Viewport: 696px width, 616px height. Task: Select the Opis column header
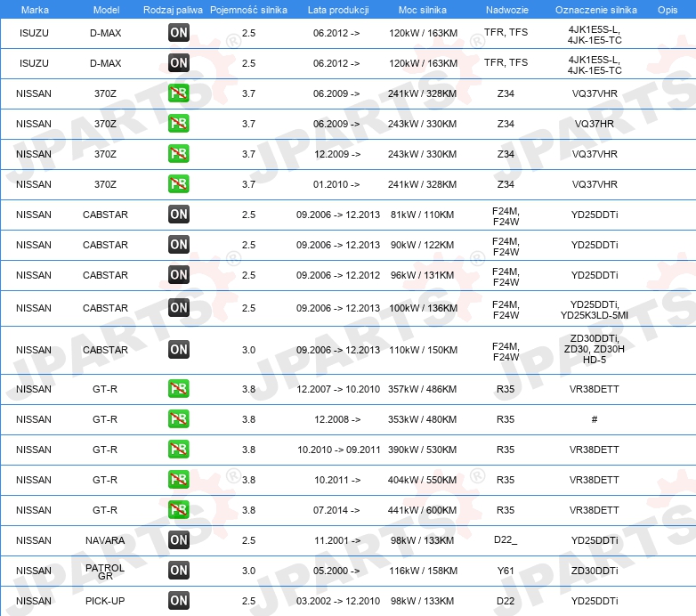click(668, 10)
